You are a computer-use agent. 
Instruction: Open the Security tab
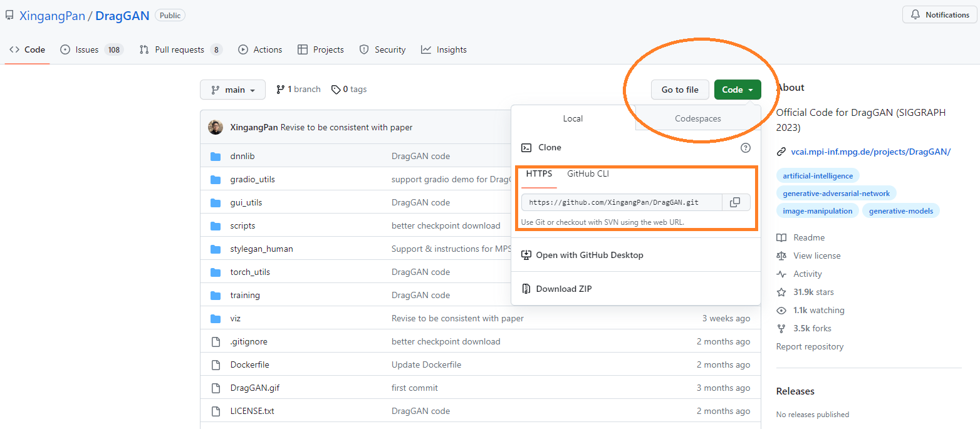click(x=383, y=49)
